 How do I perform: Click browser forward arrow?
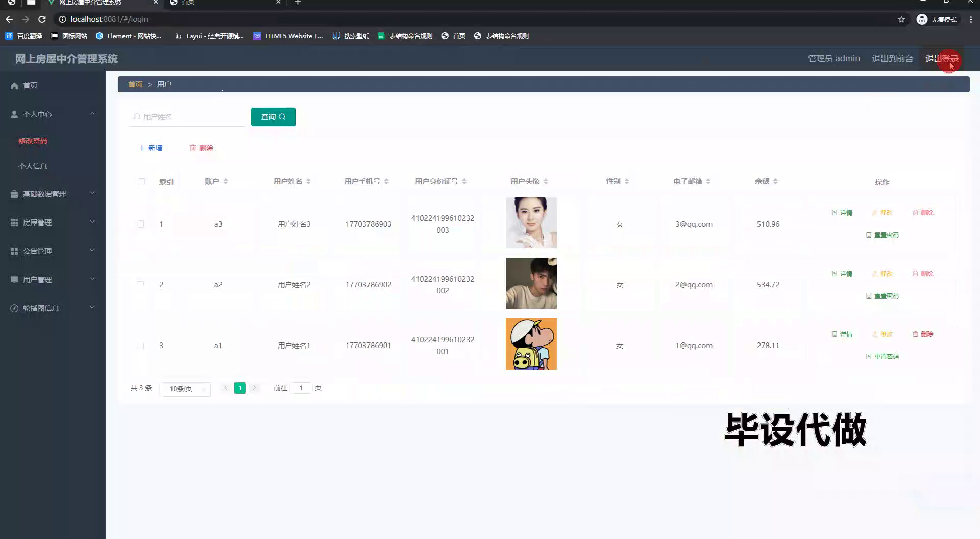pos(26,19)
